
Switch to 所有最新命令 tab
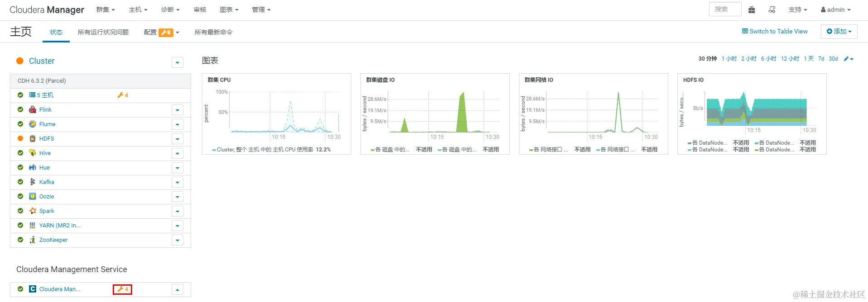tap(214, 32)
